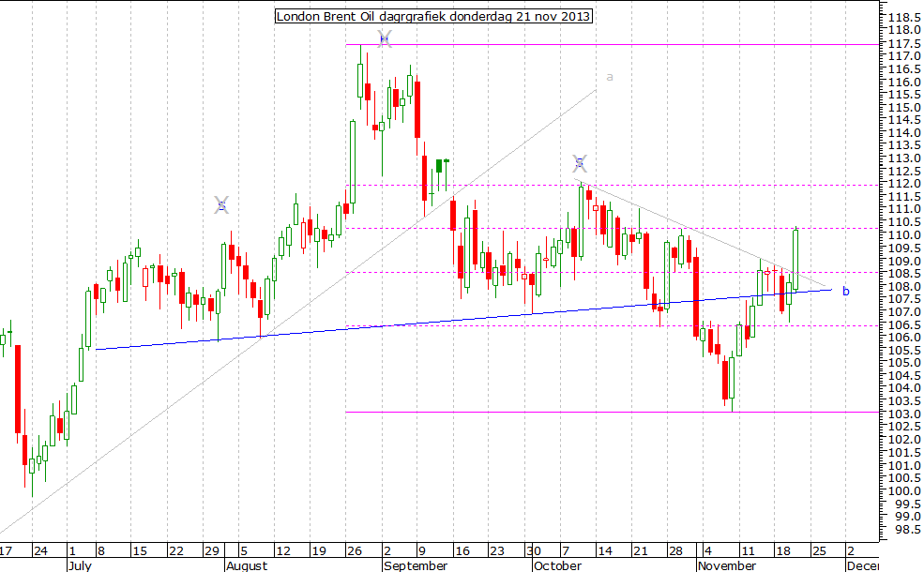The image size is (924, 572).
Task: Click date label 8 in July
Action: (101, 551)
